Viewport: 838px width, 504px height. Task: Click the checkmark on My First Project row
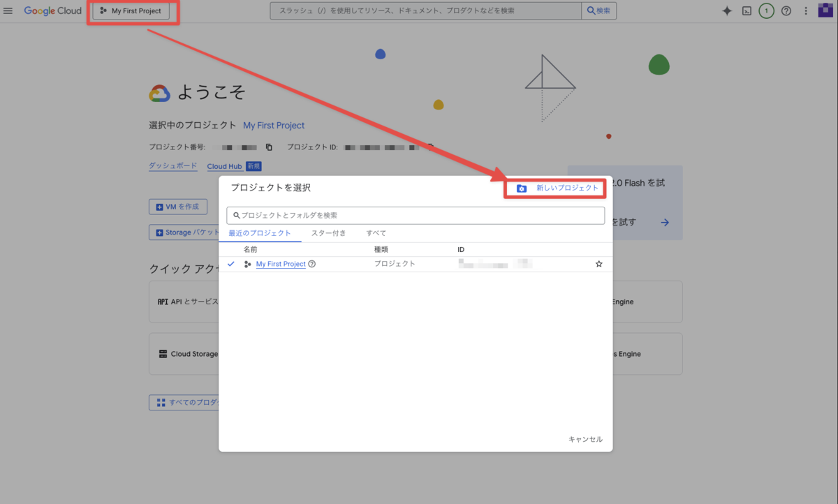[231, 264]
